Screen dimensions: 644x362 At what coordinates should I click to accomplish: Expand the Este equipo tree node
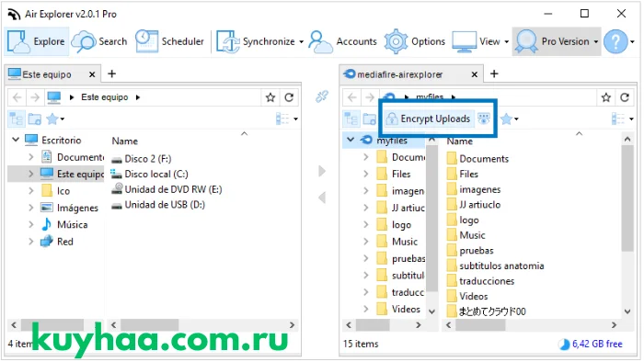coord(31,174)
